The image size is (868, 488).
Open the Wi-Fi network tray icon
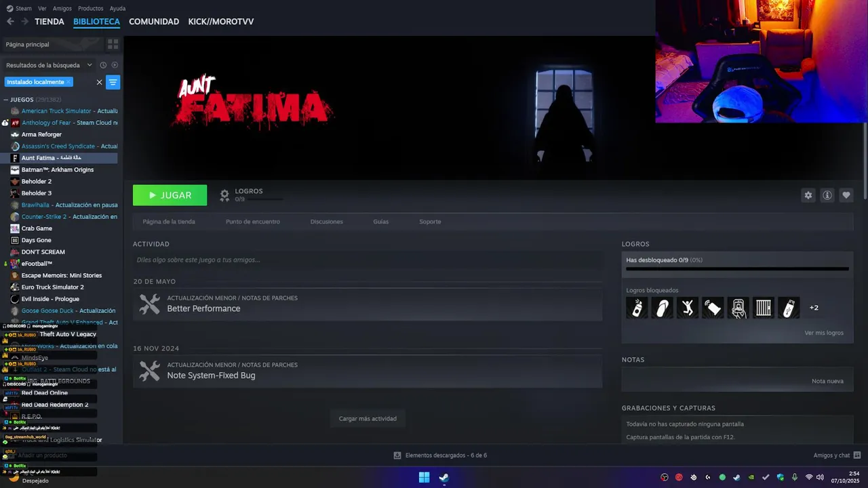tap(809, 477)
